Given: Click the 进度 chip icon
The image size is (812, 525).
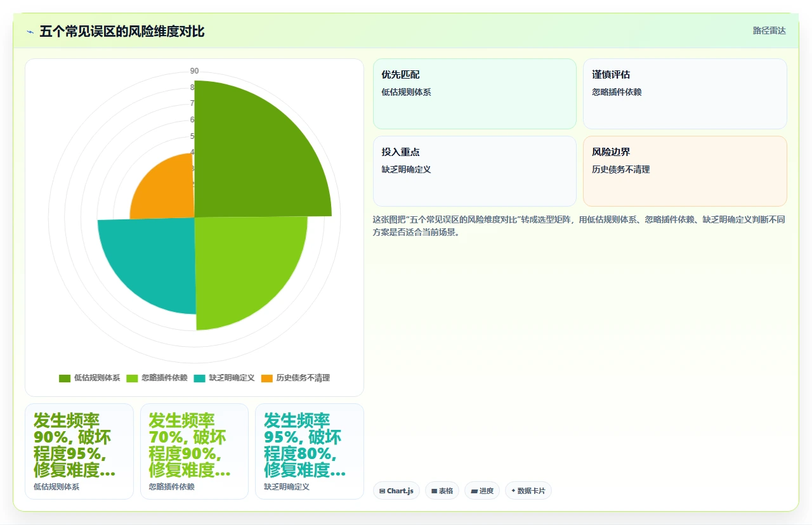Looking at the screenshot, I should tap(474, 491).
